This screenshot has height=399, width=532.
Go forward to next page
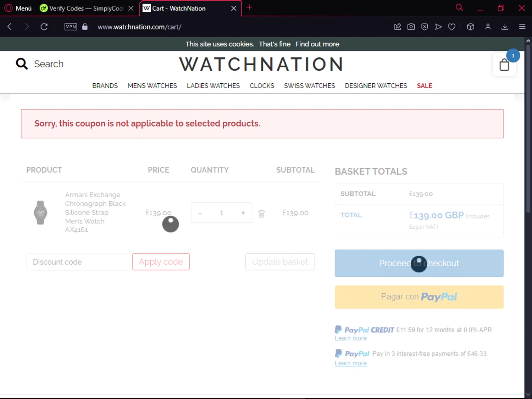tap(27, 27)
